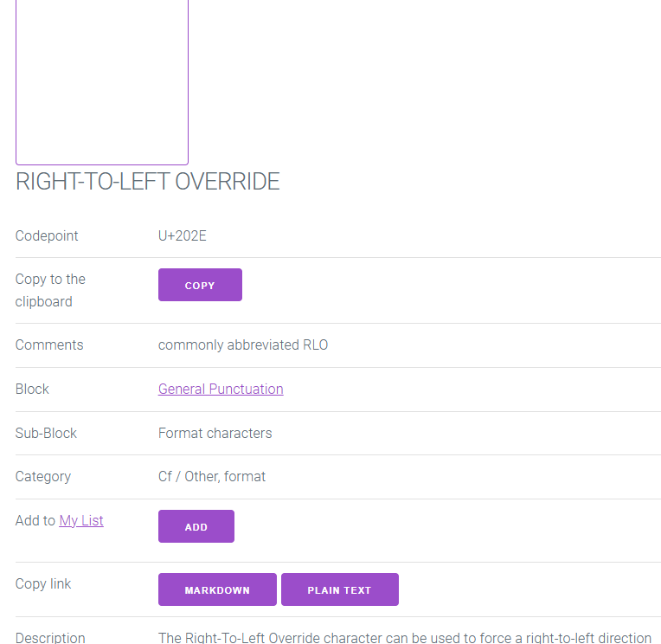Click the ADD button
Screen dimensions: 661x644
(196, 526)
